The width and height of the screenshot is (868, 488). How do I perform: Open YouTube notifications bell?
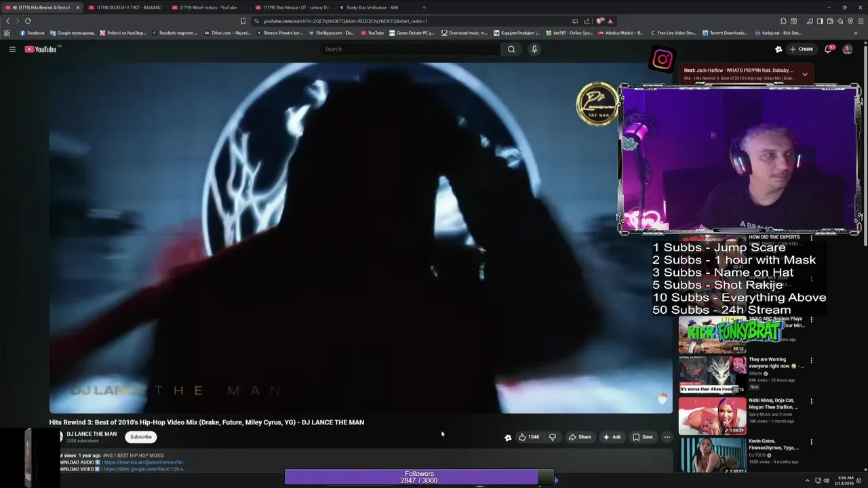tap(828, 49)
